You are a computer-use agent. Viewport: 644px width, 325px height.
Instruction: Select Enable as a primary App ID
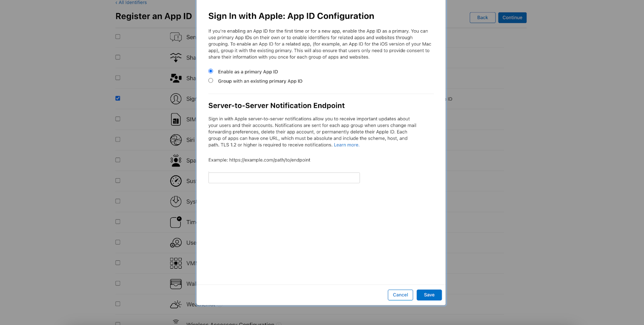tap(211, 71)
